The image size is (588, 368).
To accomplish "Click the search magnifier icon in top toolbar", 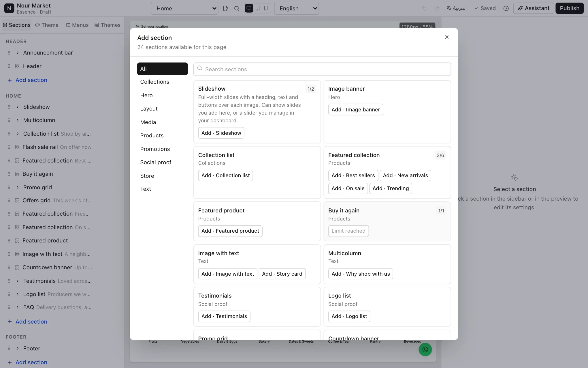I will (237, 8).
